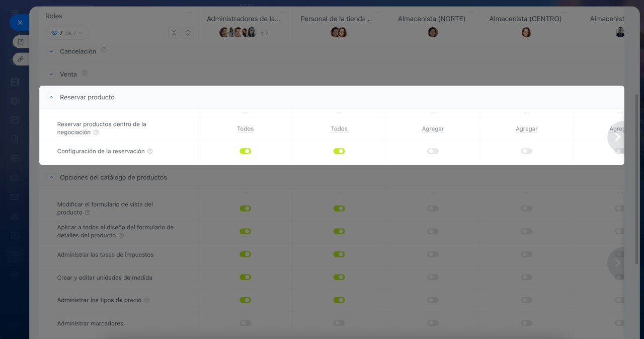Expand the Cancelación section

click(51, 51)
